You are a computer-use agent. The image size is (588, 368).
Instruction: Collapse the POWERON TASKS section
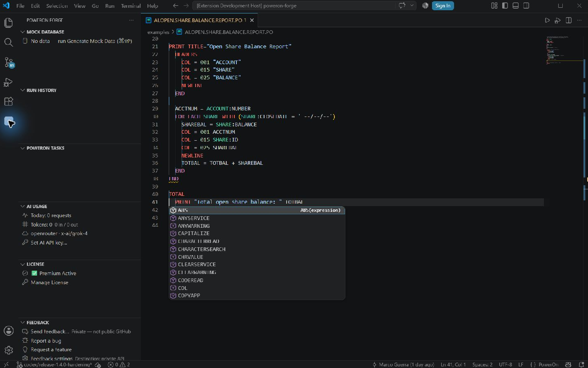[22, 148]
